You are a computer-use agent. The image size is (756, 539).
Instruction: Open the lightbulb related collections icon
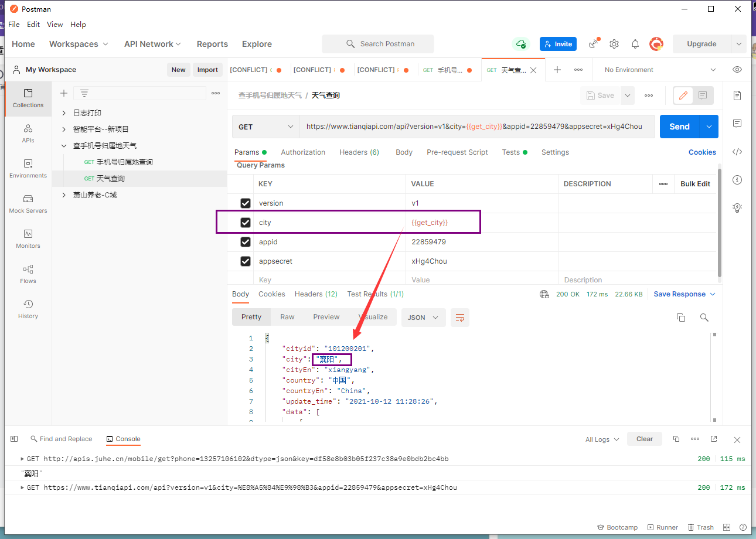tap(737, 207)
